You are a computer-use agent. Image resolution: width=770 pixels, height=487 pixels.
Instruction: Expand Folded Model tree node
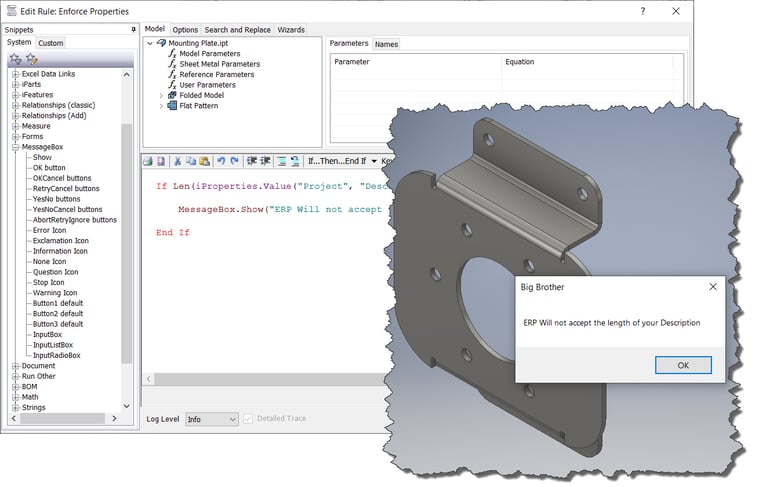point(161,95)
